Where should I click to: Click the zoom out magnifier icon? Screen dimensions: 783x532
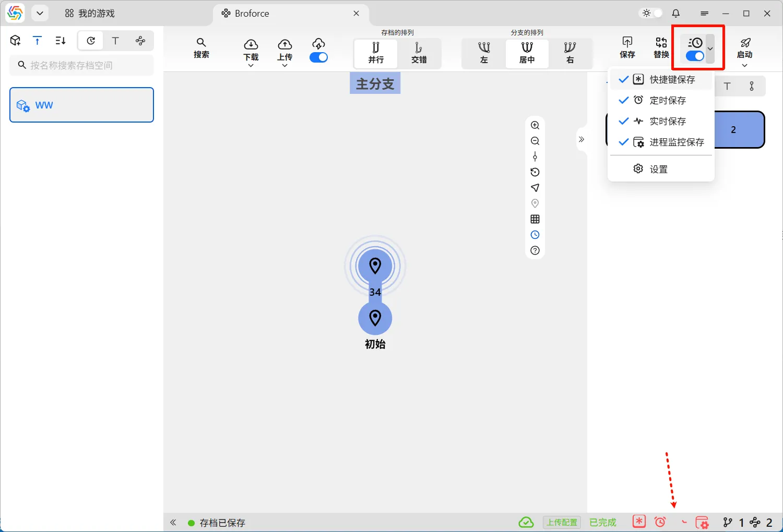pos(535,141)
